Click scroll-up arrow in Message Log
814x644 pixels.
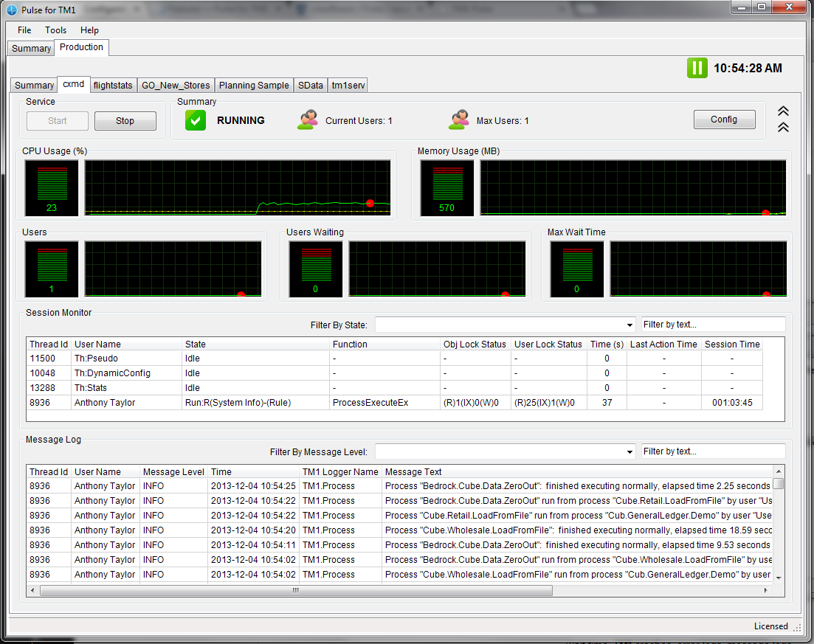[778, 471]
